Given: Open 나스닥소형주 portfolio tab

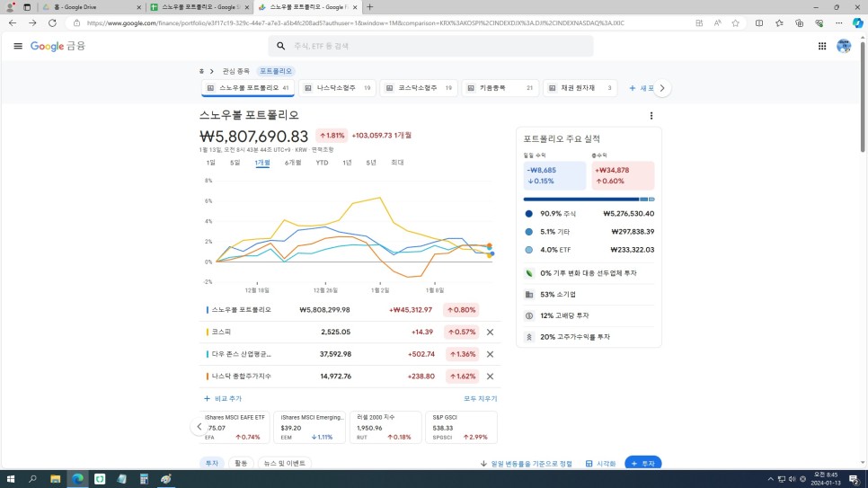Looking at the screenshot, I should [337, 88].
